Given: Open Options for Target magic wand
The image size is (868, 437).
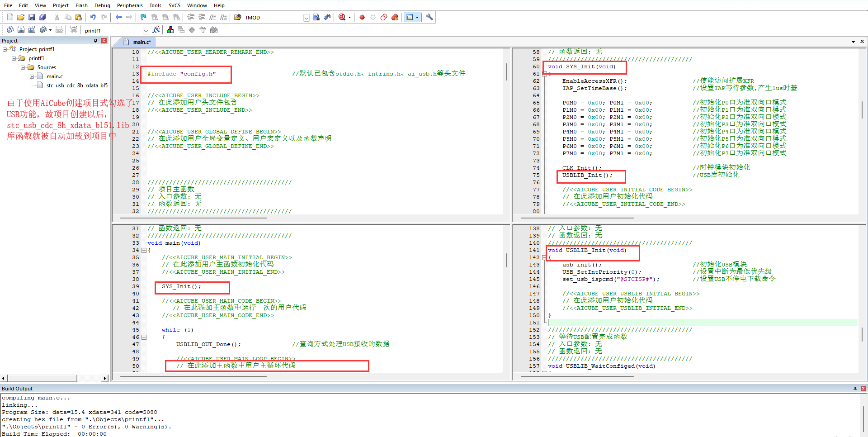Looking at the screenshot, I should [x=156, y=30].
